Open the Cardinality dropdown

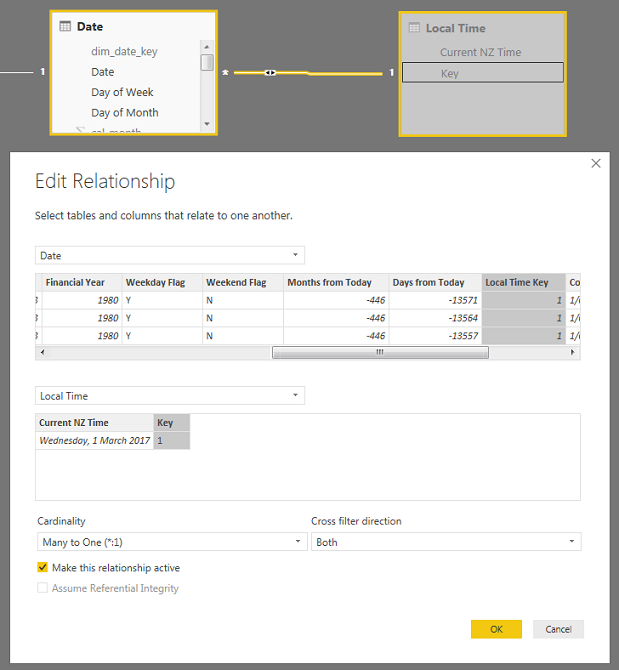coord(172,542)
